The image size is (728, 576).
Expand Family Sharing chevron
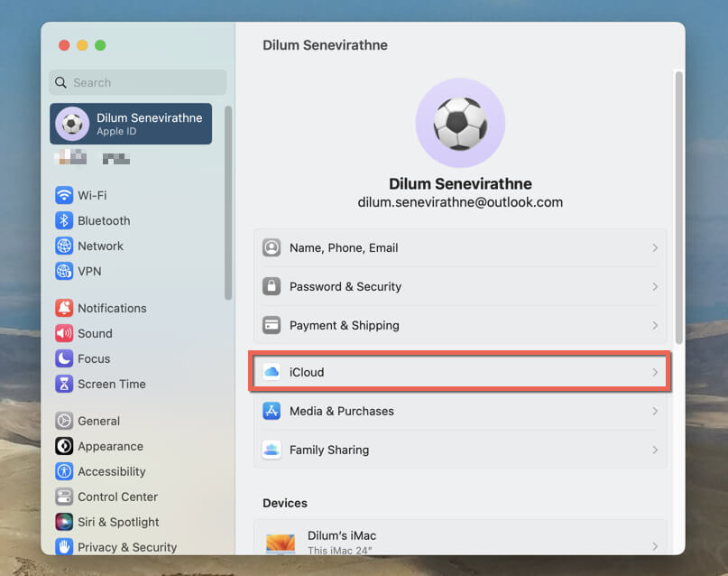(655, 450)
